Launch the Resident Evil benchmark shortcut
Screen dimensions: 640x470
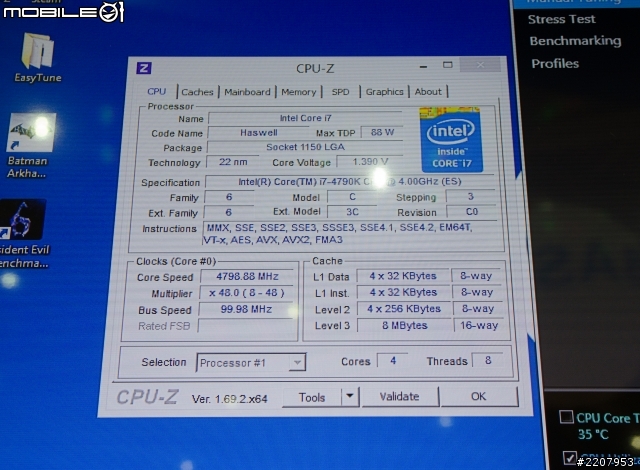(23, 219)
